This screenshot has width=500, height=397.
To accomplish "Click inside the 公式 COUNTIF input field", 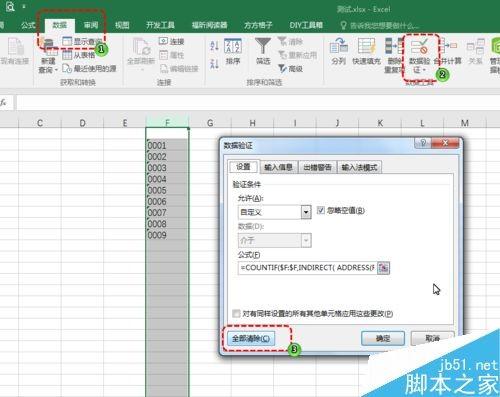I will tap(307, 268).
